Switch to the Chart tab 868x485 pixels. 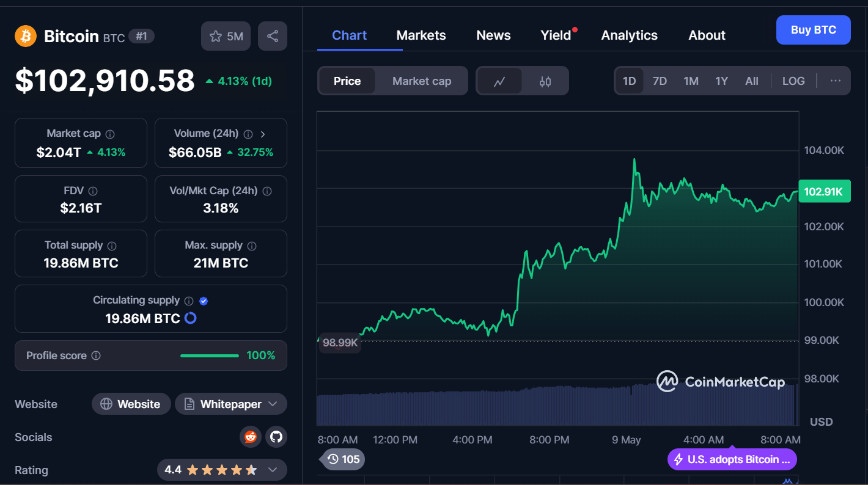350,35
